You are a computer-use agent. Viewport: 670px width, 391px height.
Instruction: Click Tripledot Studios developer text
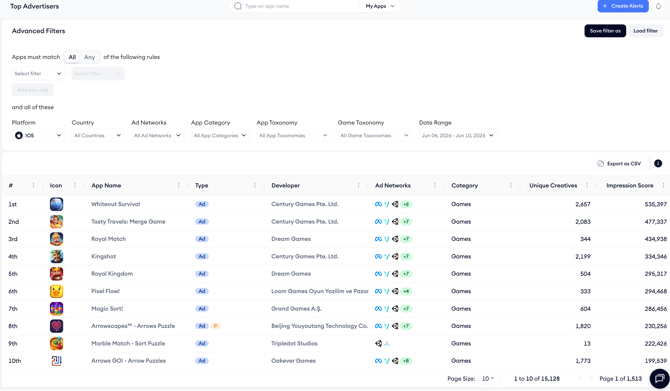click(294, 344)
